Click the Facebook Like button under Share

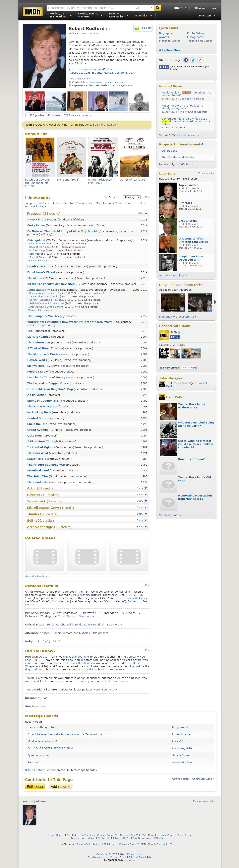click(164, 67)
